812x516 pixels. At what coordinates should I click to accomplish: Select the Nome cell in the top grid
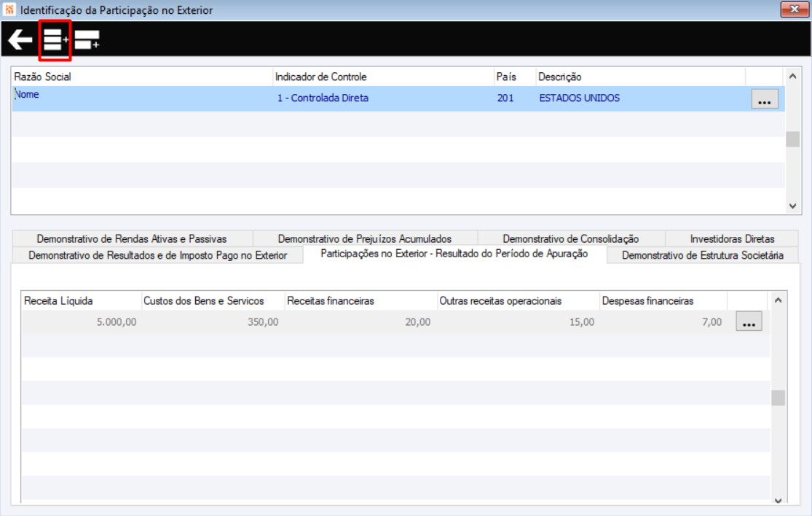(142, 98)
